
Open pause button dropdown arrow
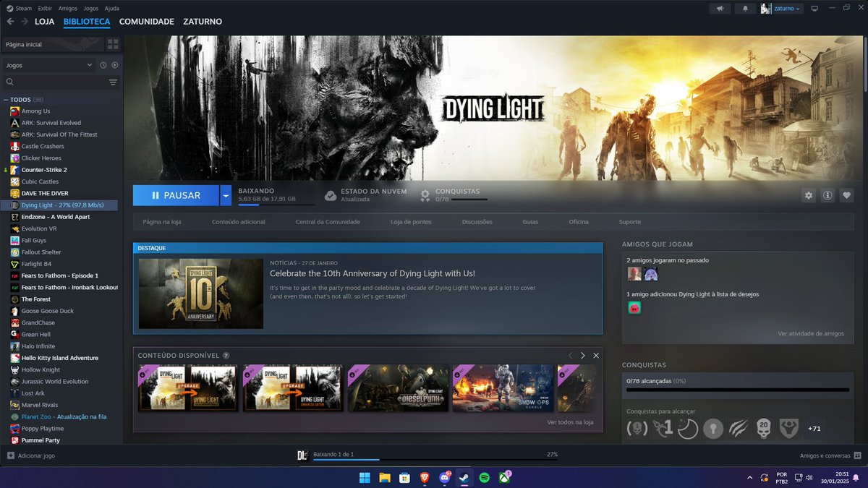tap(226, 195)
